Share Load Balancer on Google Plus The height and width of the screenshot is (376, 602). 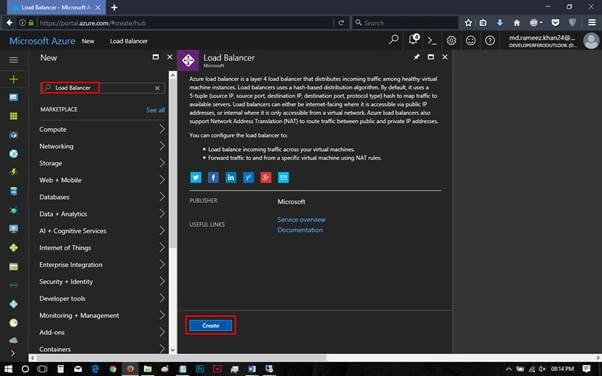tap(266, 177)
